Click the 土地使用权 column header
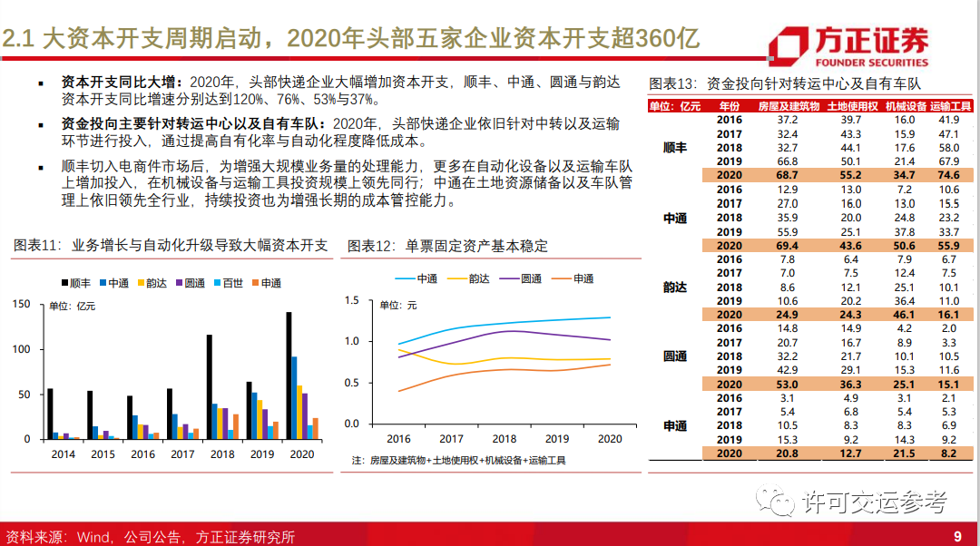 tap(852, 106)
